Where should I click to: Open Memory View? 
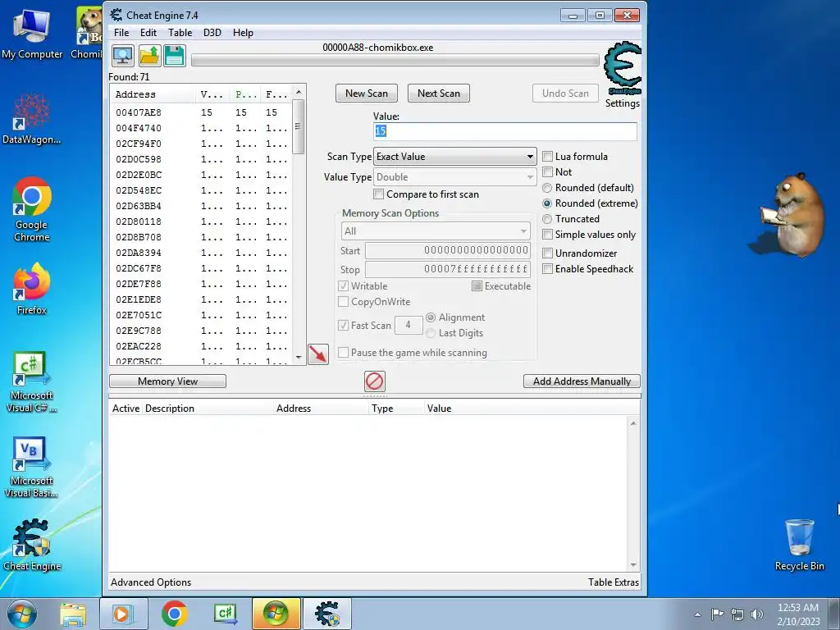167,381
